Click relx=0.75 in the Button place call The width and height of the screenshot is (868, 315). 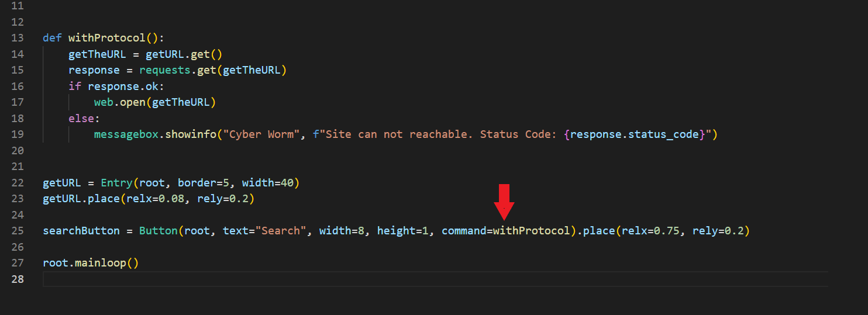(650, 231)
